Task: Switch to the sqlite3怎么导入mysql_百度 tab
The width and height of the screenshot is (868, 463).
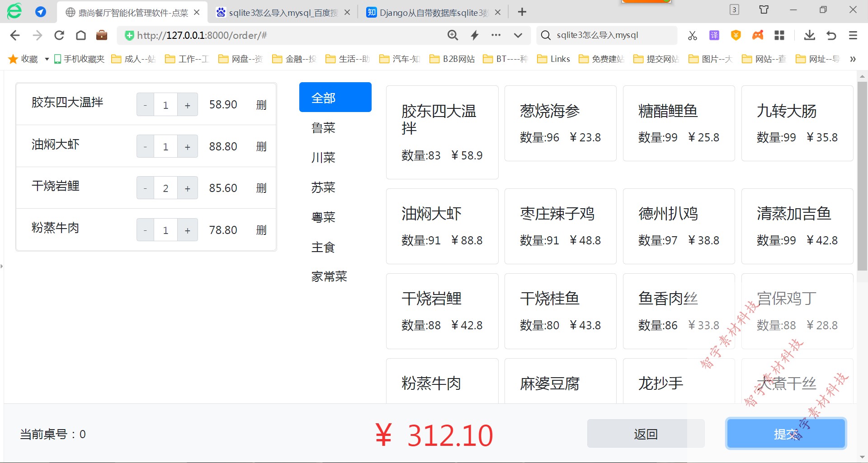Action: tap(283, 13)
